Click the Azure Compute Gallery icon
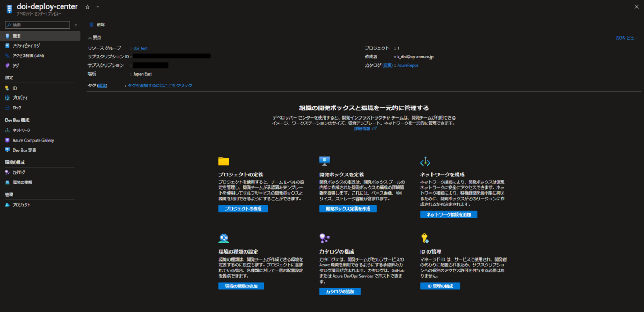Image resolution: width=644 pixels, height=312 pixels. 8,140
